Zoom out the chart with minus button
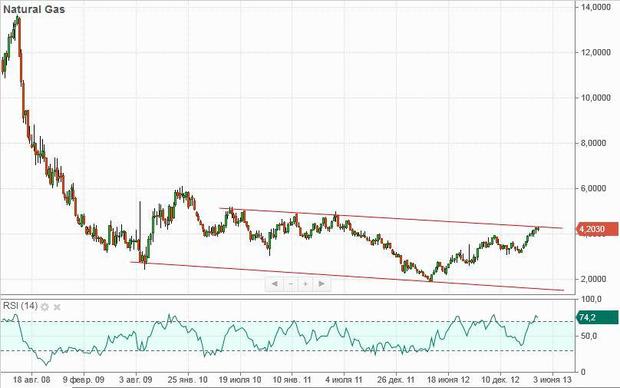620x388 pixels. tap(291, 284)
